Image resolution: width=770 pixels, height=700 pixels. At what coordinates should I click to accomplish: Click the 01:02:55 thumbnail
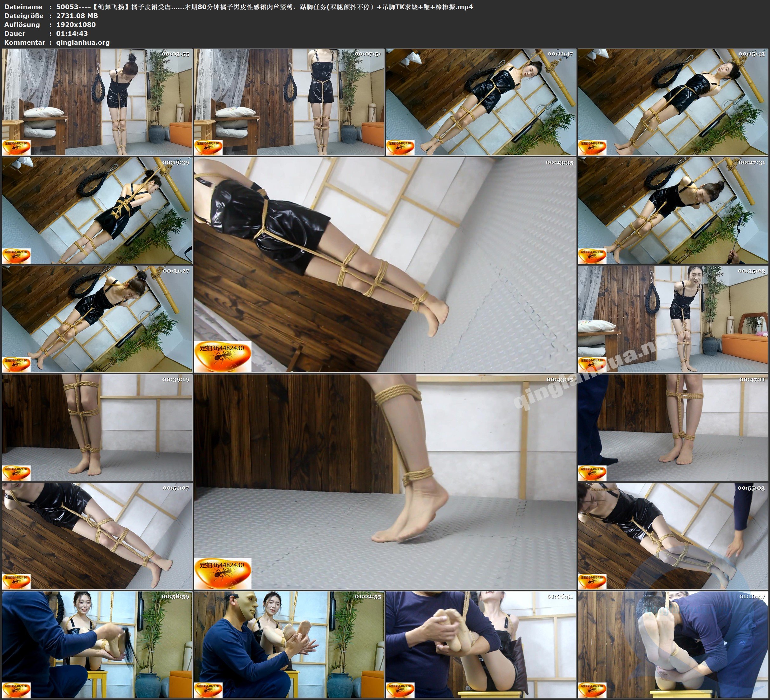289,644
